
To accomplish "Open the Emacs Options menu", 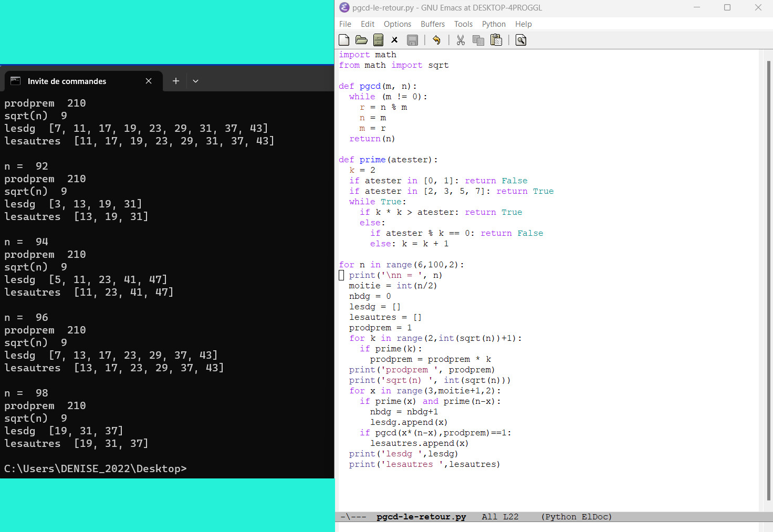I will coord(397,24).
